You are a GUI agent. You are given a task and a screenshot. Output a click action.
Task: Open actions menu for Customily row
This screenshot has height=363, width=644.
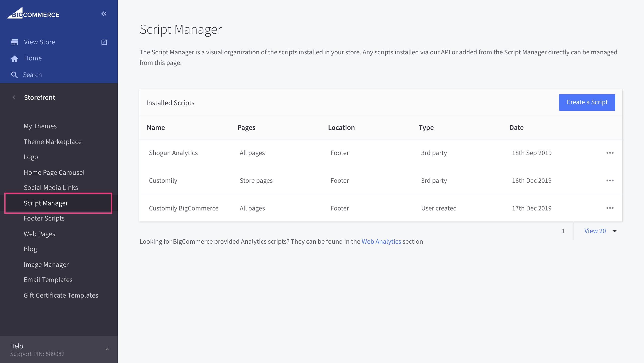pyautogui.click(x=610, y=180)
